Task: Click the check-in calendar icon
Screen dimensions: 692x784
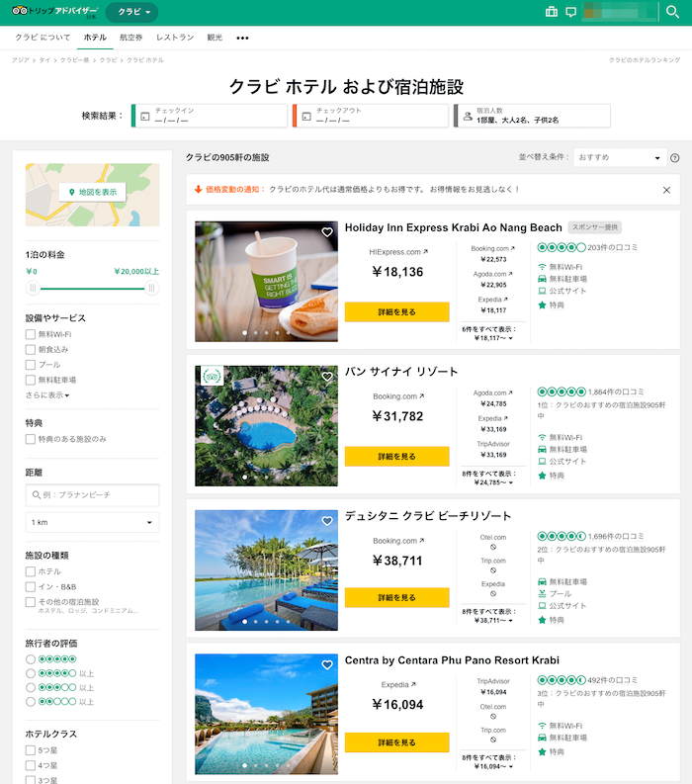Action: click(x=145, y=117)
